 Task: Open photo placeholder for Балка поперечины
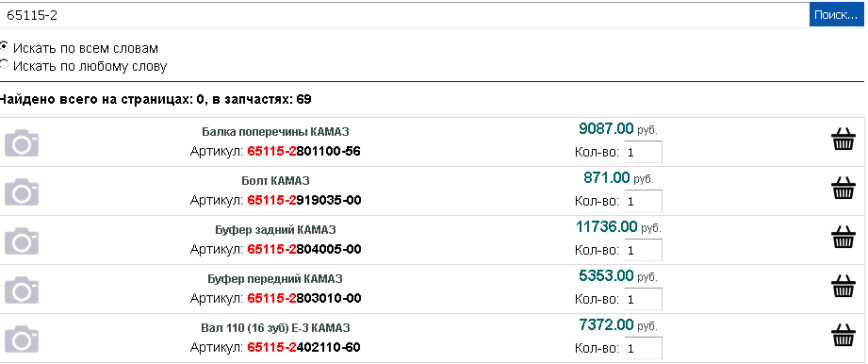[x=22, y=143]
